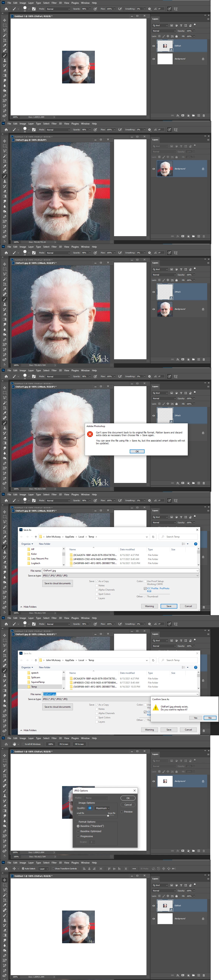Click home icon left of Scroll All Windows option

[6, 744]
